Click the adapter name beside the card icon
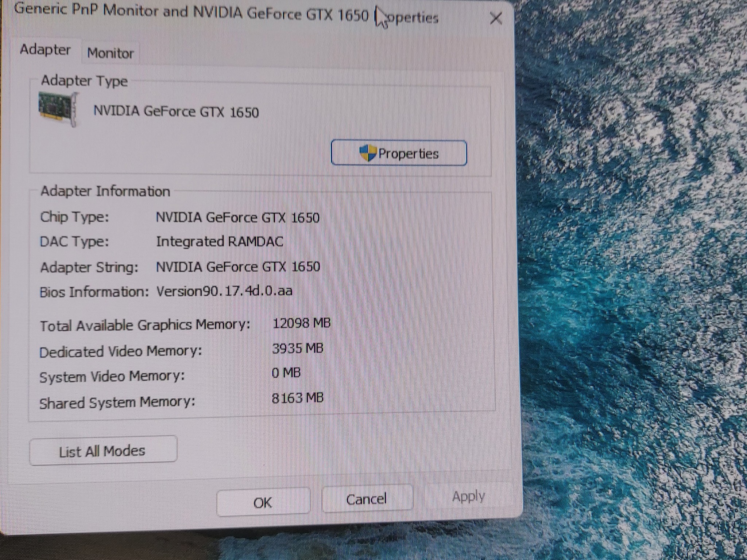 (x=176, y=111)
